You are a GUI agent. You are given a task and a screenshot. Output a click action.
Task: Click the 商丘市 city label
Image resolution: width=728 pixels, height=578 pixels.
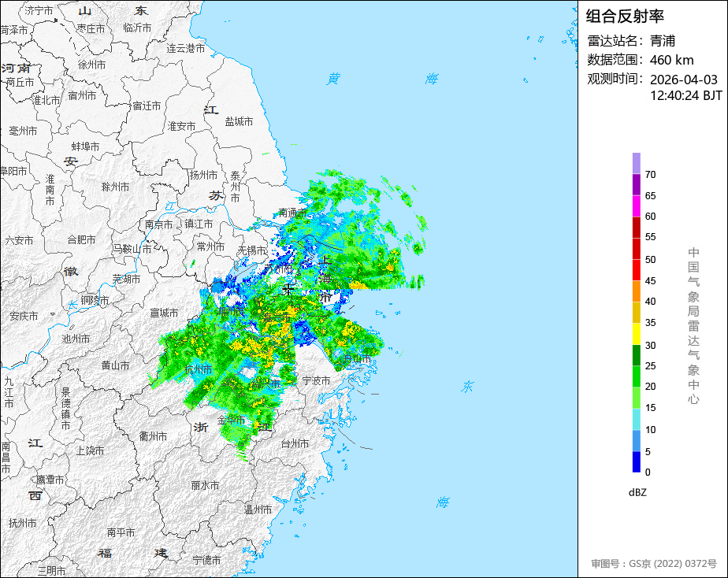click(20, 83)
